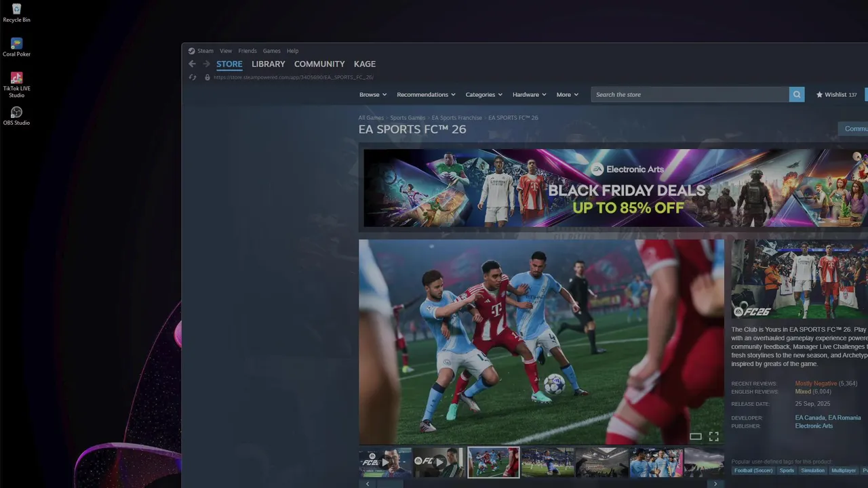
Task: Follow the All Games breadcrumb
Action: click(x=371, y=118)
